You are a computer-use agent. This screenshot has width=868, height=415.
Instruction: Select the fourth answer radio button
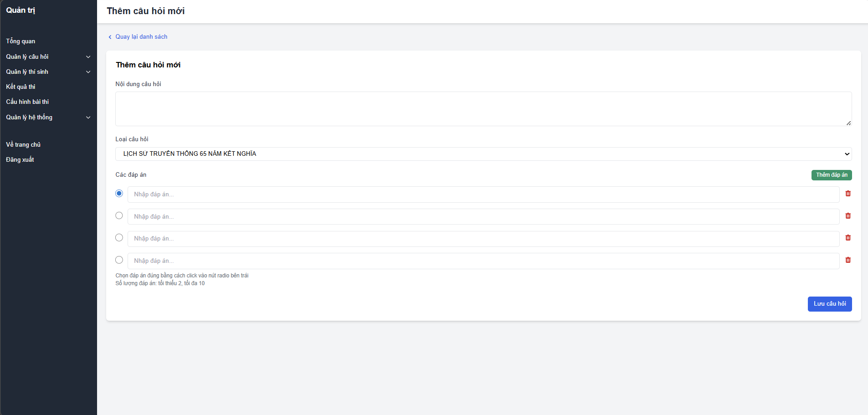coord(119,260)
